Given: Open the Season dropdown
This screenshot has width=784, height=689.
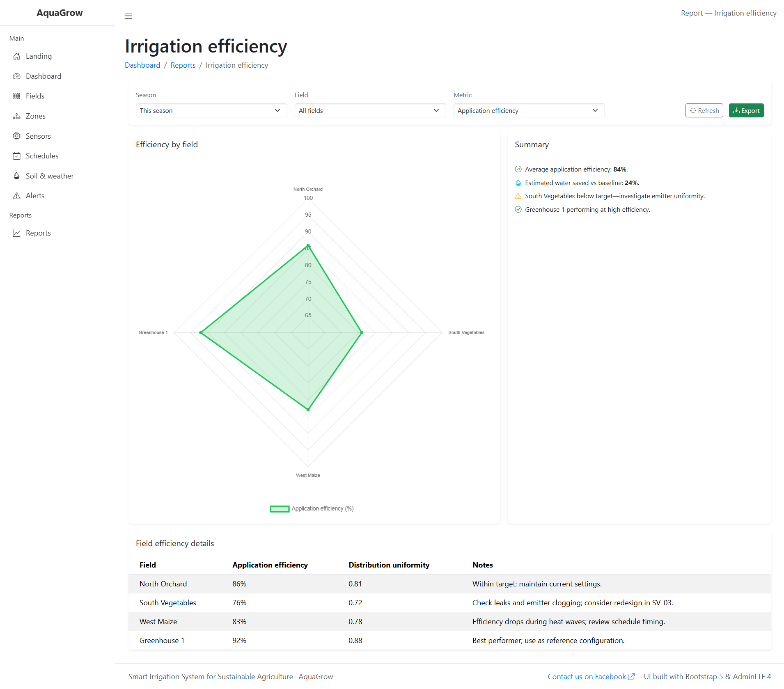Looking at the screenshot, I should 211,111.
